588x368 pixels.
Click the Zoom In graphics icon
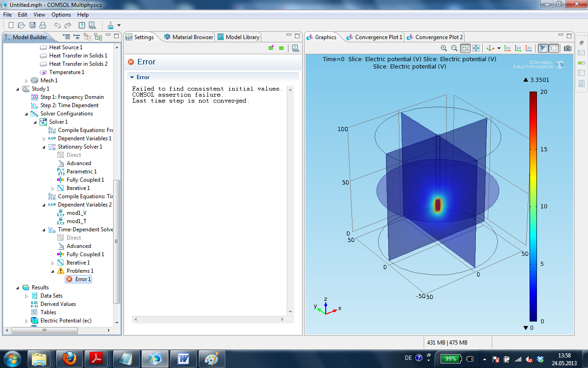(444, 48)
